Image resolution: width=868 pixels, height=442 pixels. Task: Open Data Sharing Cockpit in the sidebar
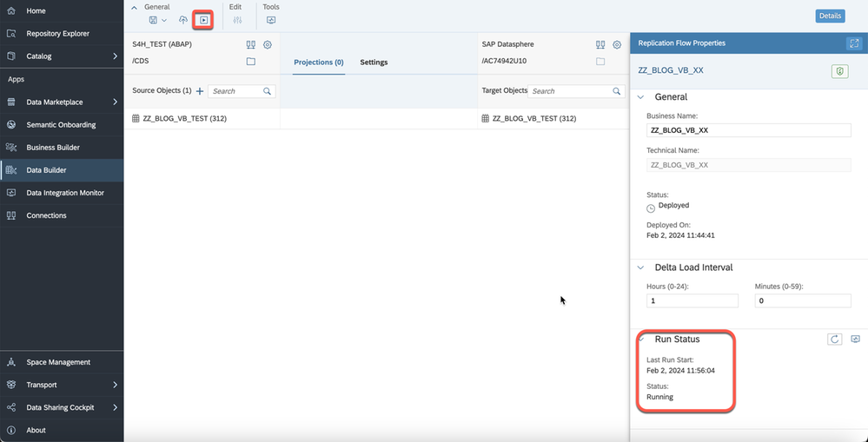(x=62, y=408)
